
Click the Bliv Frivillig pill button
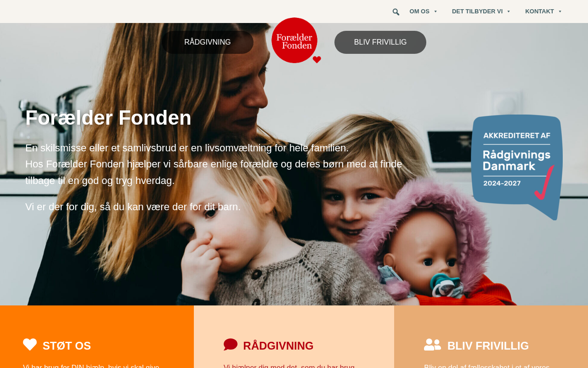pyautogui.click(x=380, y=42)
